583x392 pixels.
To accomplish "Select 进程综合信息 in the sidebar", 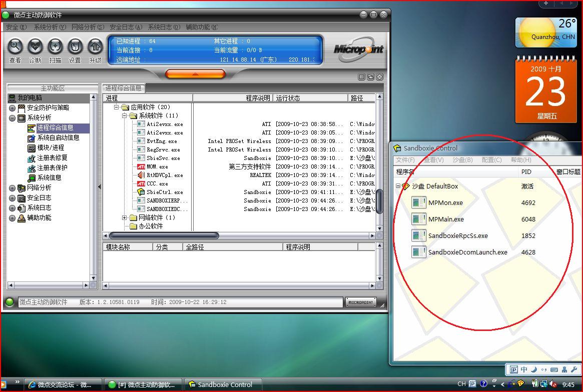I will click(55, 128).
